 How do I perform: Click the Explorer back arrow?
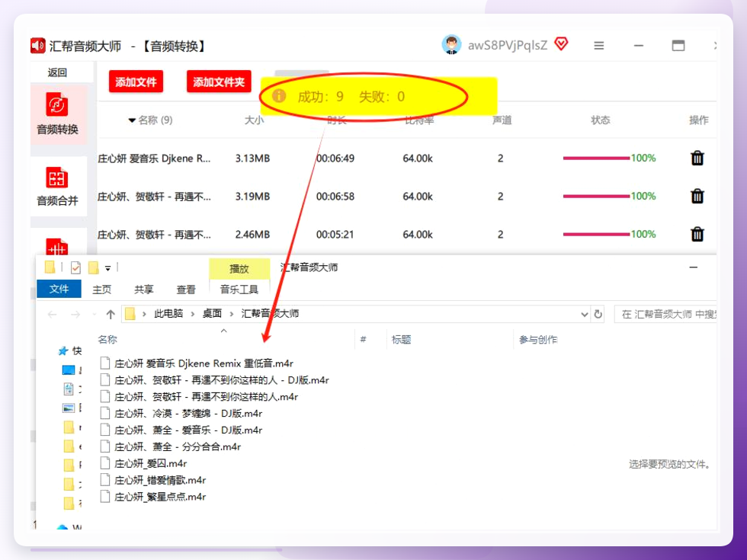[x=53, y=314]
